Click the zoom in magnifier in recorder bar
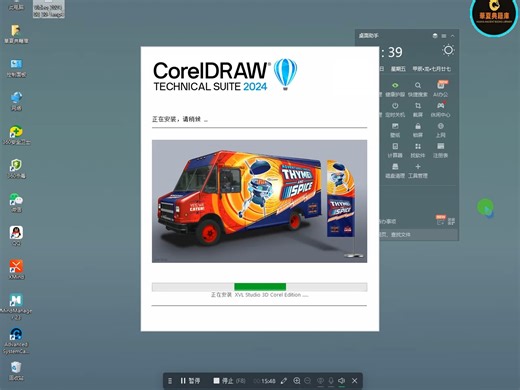 pyautogui.click(x=296, y=380)
